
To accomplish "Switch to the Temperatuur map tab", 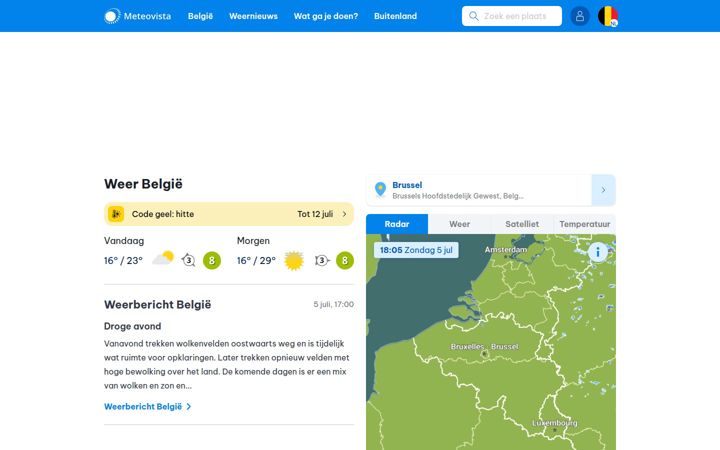I will [x=585, y=224].
